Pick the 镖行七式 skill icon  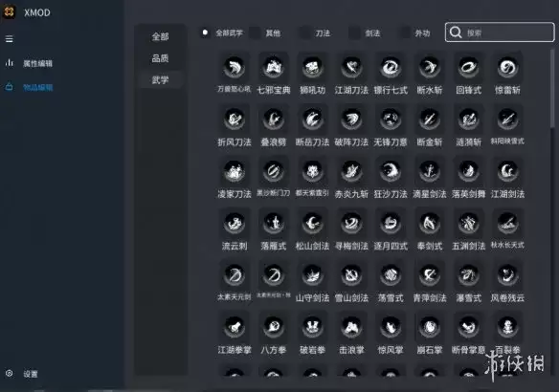pos(391,67)
